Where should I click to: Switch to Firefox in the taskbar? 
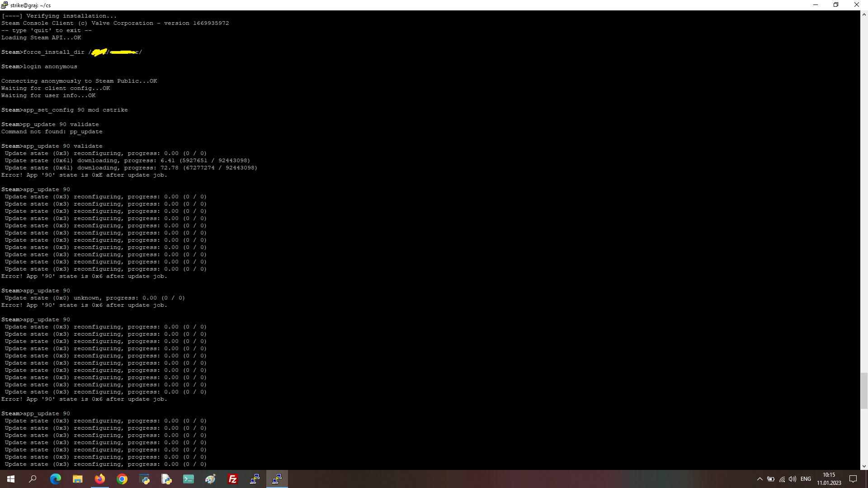click(x=100, y=479)
